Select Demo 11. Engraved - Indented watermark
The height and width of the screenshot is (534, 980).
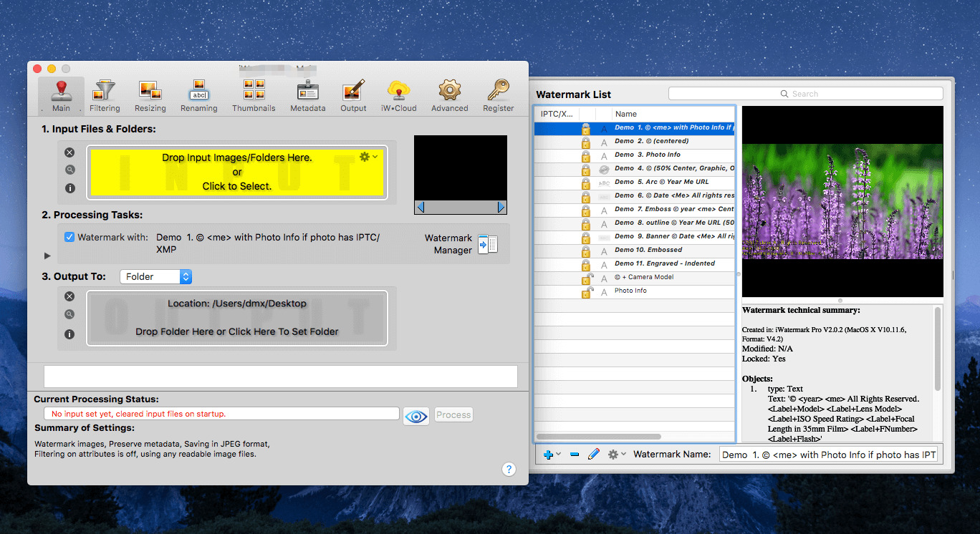[634, 264]
